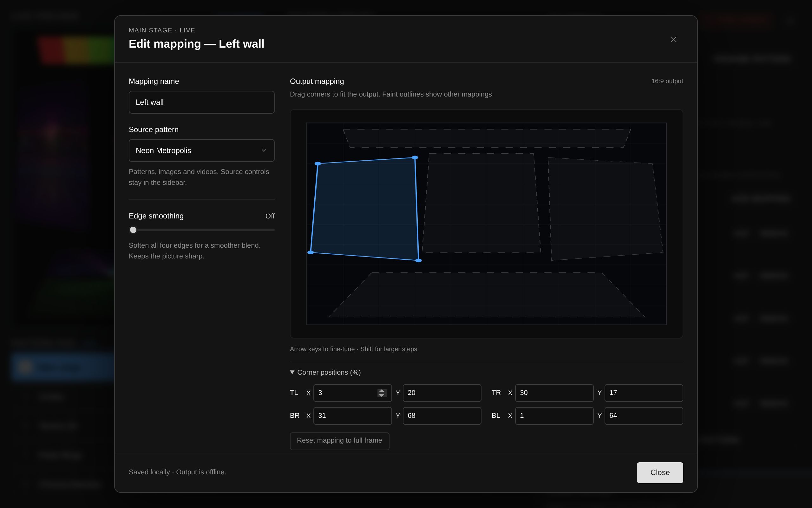812x508 pixels.
Task: Select the top-left corner handle of mapping
Action: pos(318,164)
